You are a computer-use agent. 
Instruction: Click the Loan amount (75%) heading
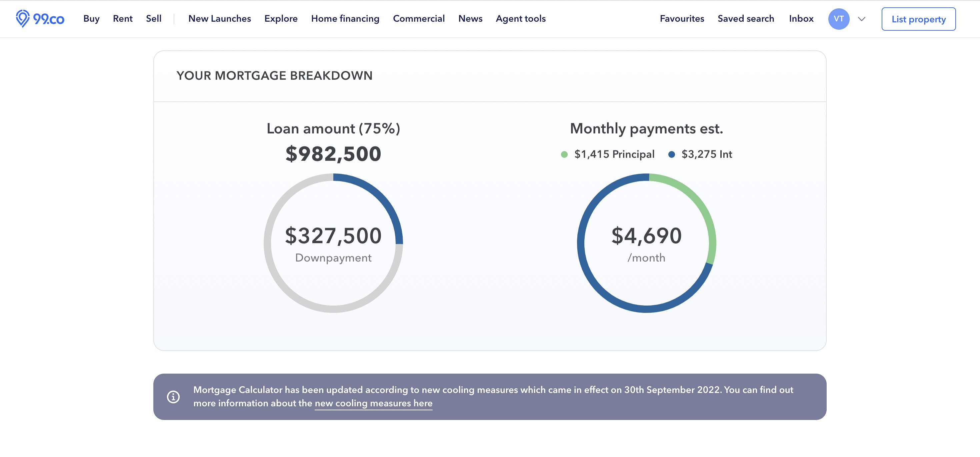tap(333, 129)
